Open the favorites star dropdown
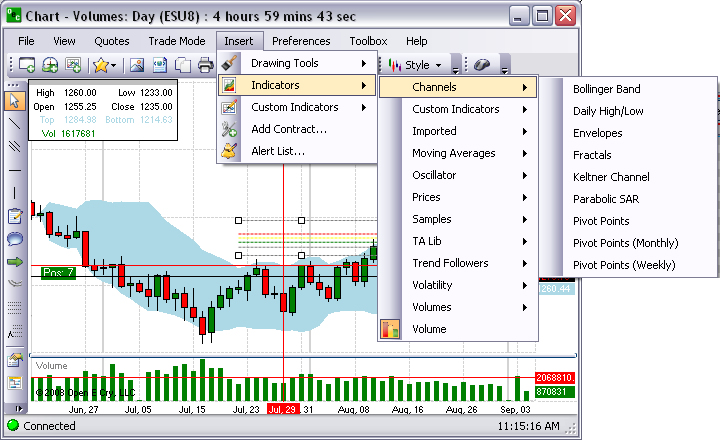The width and height of the screenshot is (720, 440). pyautogui.click(x=104, y=65)
